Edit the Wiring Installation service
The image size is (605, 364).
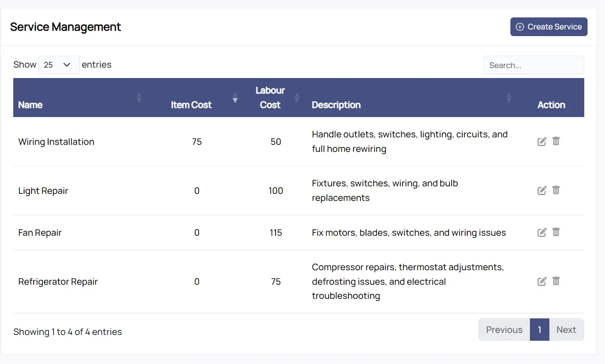pos(542,142)
